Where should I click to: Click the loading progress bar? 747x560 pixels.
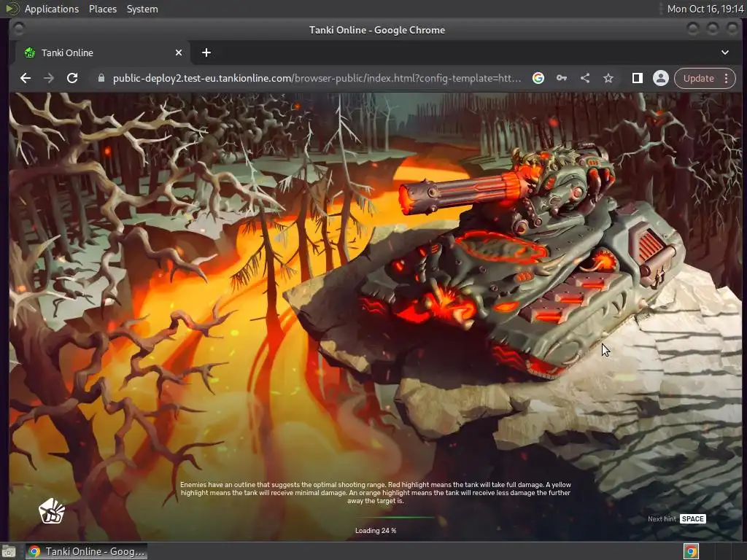tap(376, 517)
